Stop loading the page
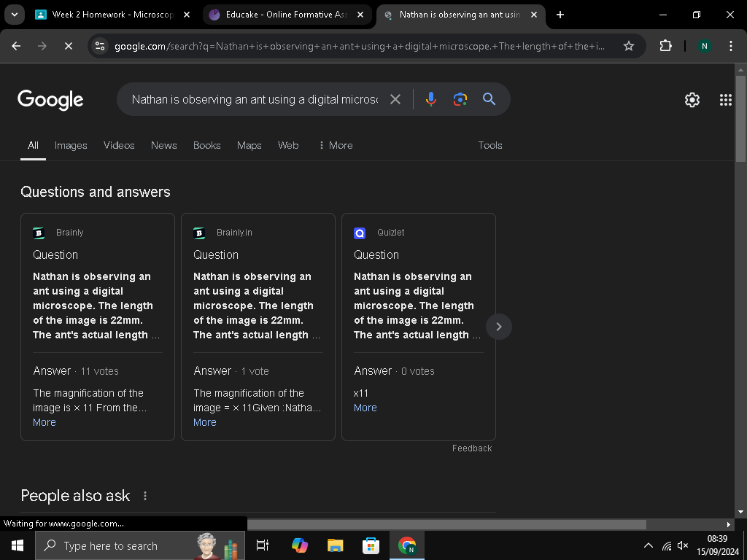 click(x=68, y=46)
